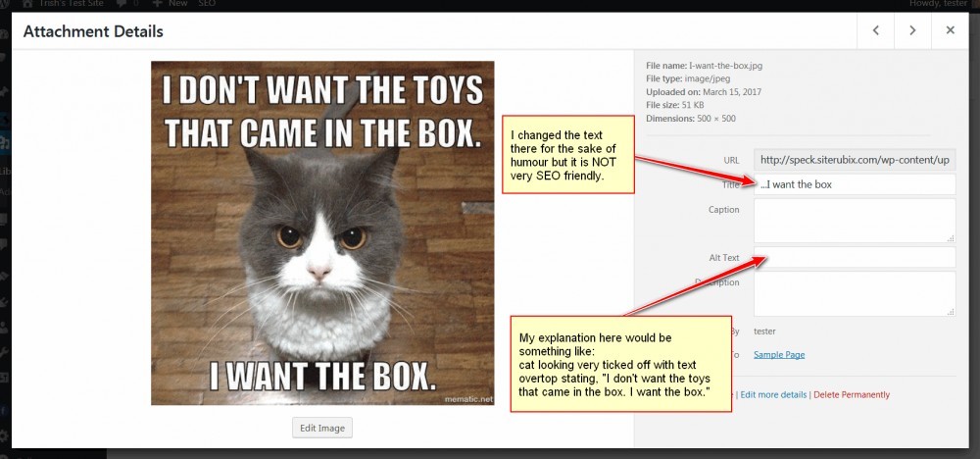Click the Delete Permanently link

(x=852, y=394)
